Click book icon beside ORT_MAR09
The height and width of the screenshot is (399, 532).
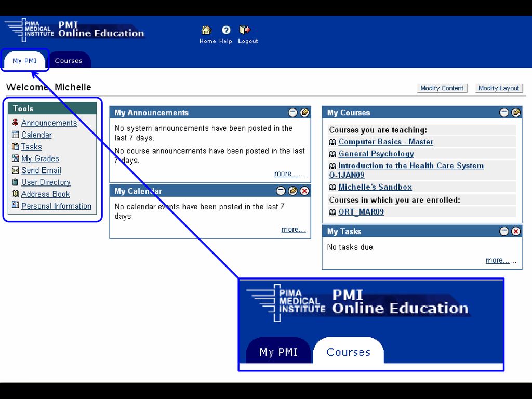pyautogui.click(x=332, y=212)
